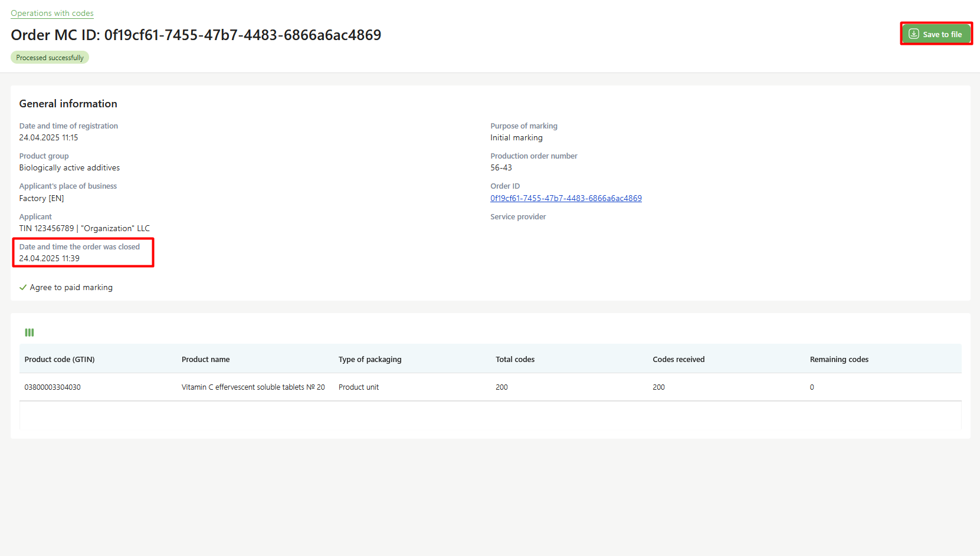
Task: Click the Product name column header
Action: [205, 359]
